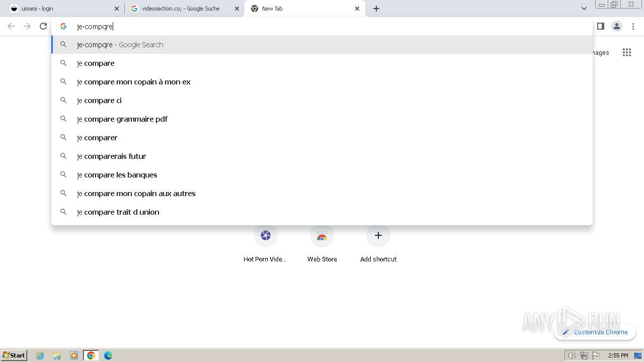644x362 pixels.
Task: Choose 'je compare mon copain aux autres'
Action: pyautogui.click(x=322, y=194)
